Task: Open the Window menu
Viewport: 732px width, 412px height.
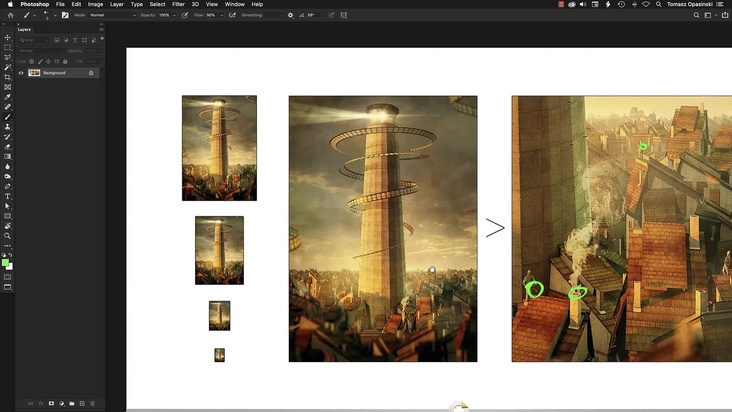Action: 234,4
